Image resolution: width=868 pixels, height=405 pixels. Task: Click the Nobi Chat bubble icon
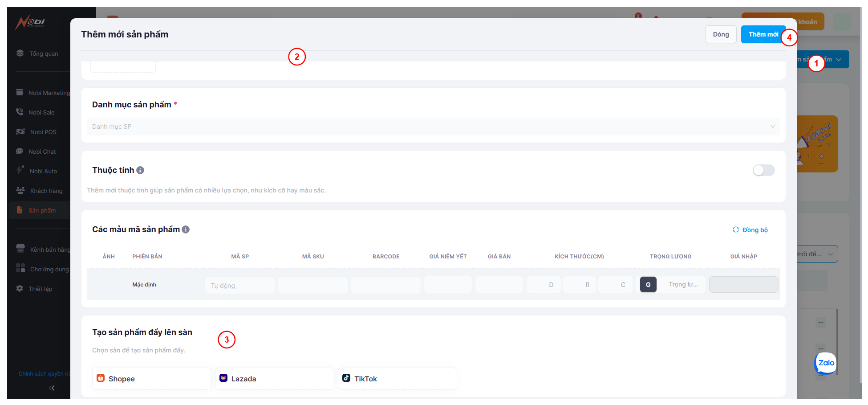click(x=20, y=151)
